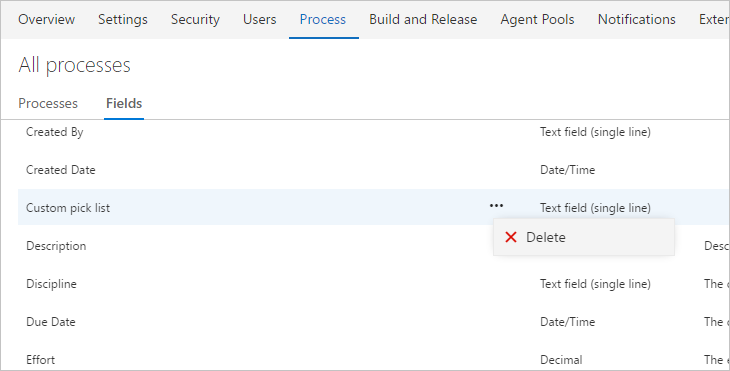Open the Overview page
Screen dimensions: 730x371
click(47, 20)
